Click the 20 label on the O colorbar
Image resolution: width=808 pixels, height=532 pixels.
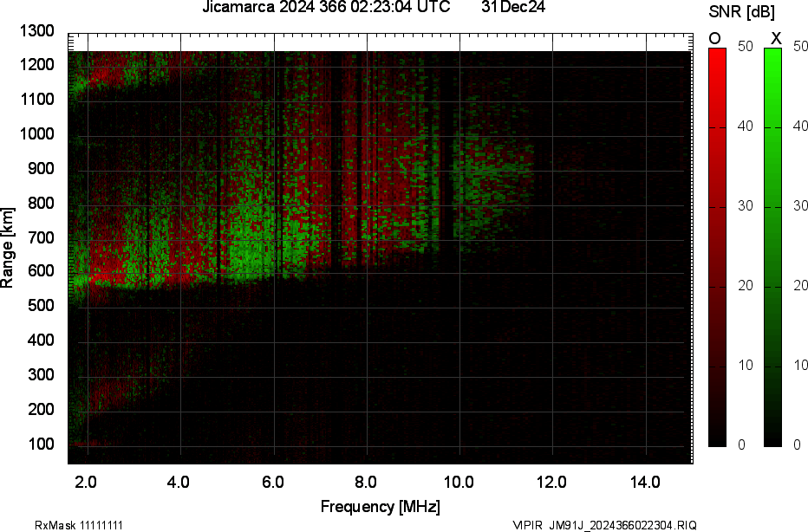[745, 285]
